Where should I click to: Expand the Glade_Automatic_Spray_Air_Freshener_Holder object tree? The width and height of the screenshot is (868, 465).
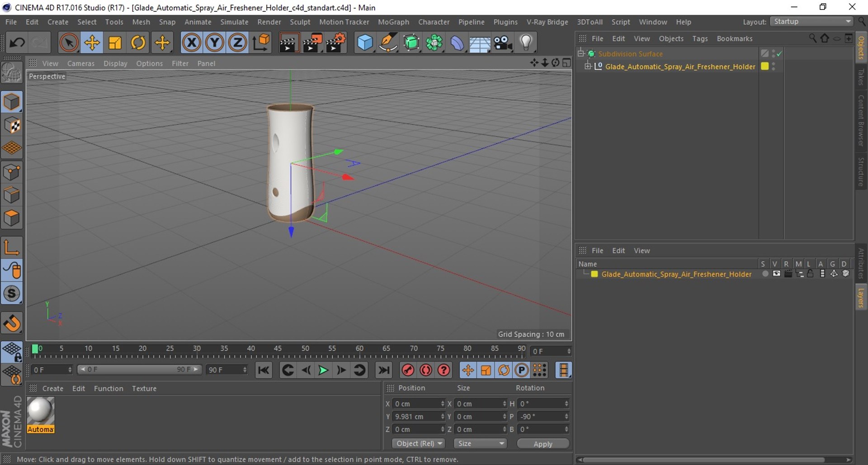click(587, 66)
